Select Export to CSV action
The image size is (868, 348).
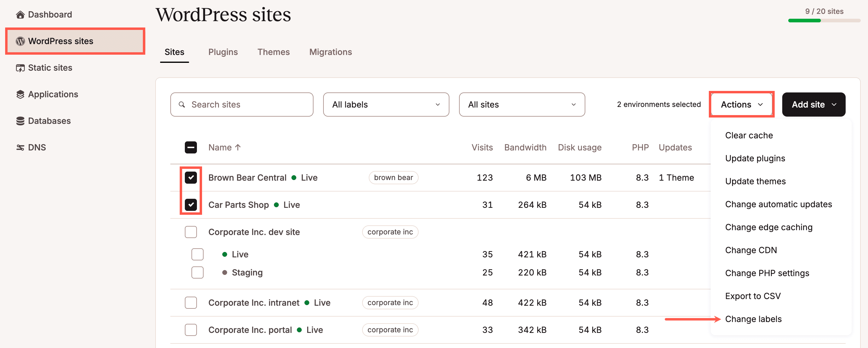[753, 296]
